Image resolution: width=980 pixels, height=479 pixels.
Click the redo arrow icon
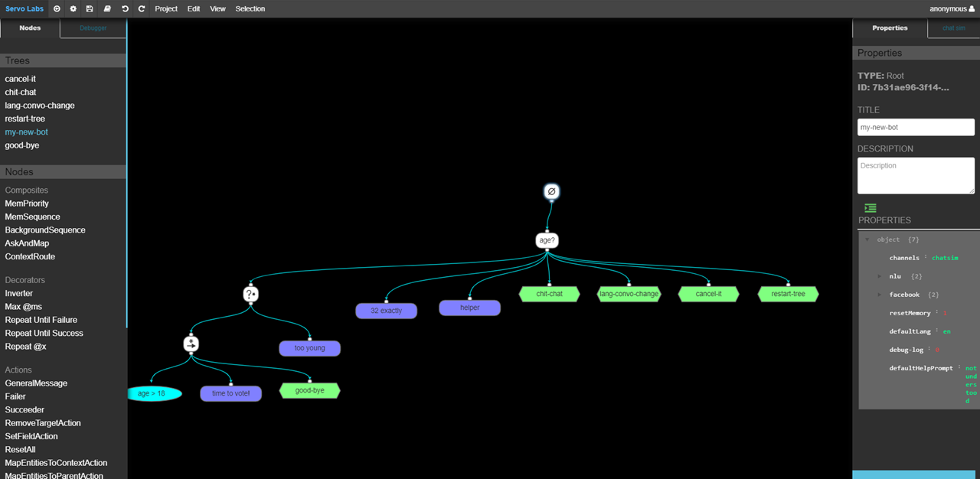point(142,9)
